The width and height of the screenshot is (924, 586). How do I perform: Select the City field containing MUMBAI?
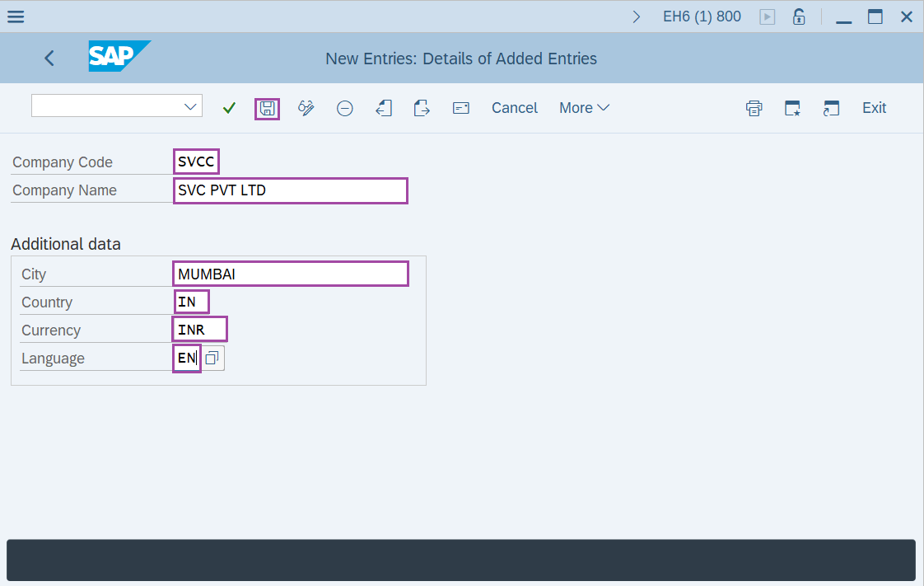point(291,274)
